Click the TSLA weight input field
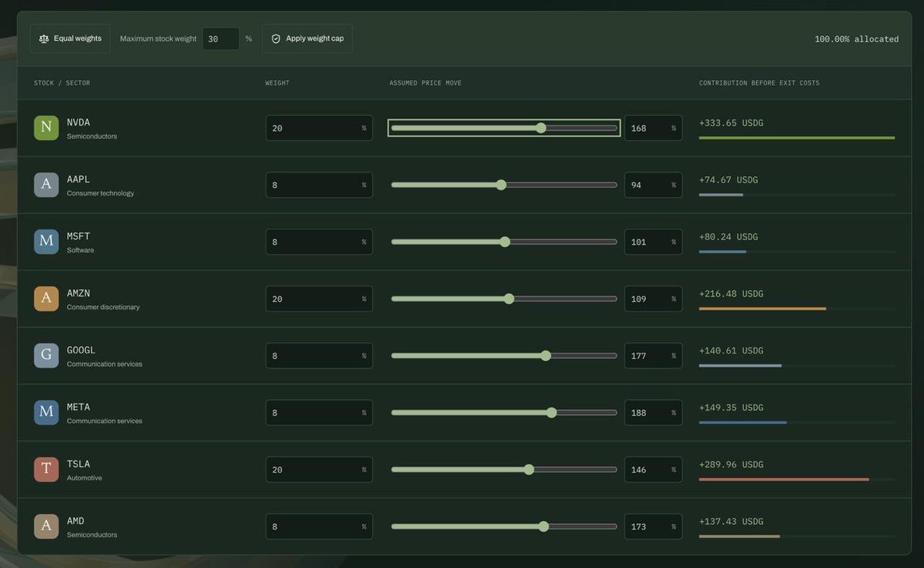The width and height of the screenshot is (924, 568). [319, 469]
